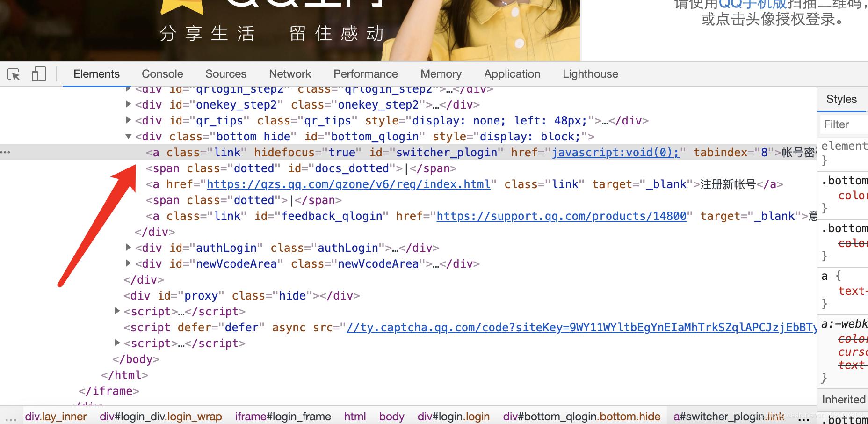The image size is (868, 424).
Task: Expand the first script element node
Action: click(x=118, y=311)
